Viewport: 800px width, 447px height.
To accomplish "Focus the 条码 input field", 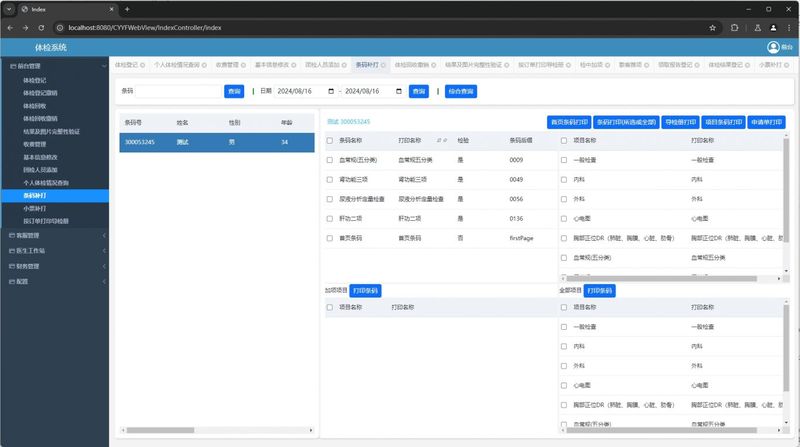I will tap(179, 91).
